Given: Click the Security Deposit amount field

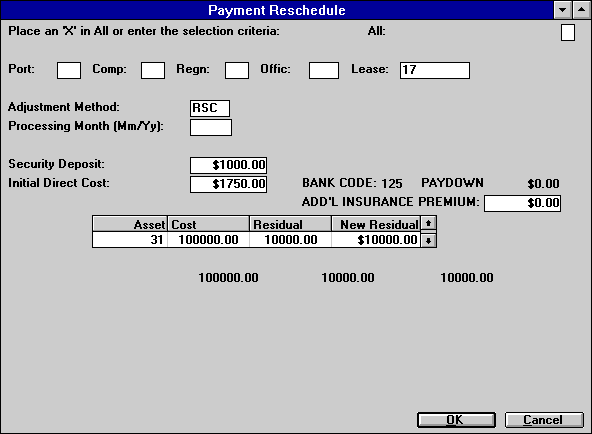Looking at the screenshot, I should [x=228, y=165].
